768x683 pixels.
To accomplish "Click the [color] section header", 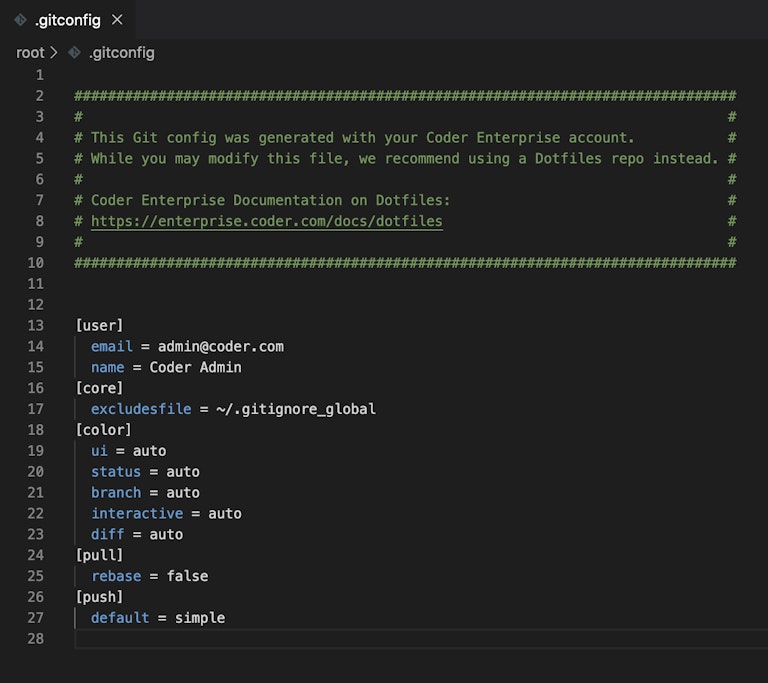I will tap(103, 430).
